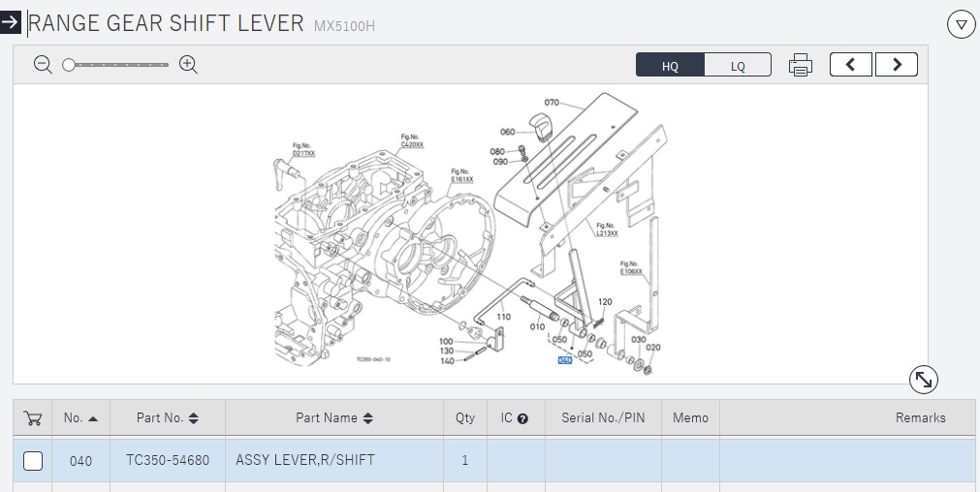Image resolution: width=980 pixels, height=492 pixels.
Task: Click callout 060 on the diagram
Action: [x=508, y=132]
